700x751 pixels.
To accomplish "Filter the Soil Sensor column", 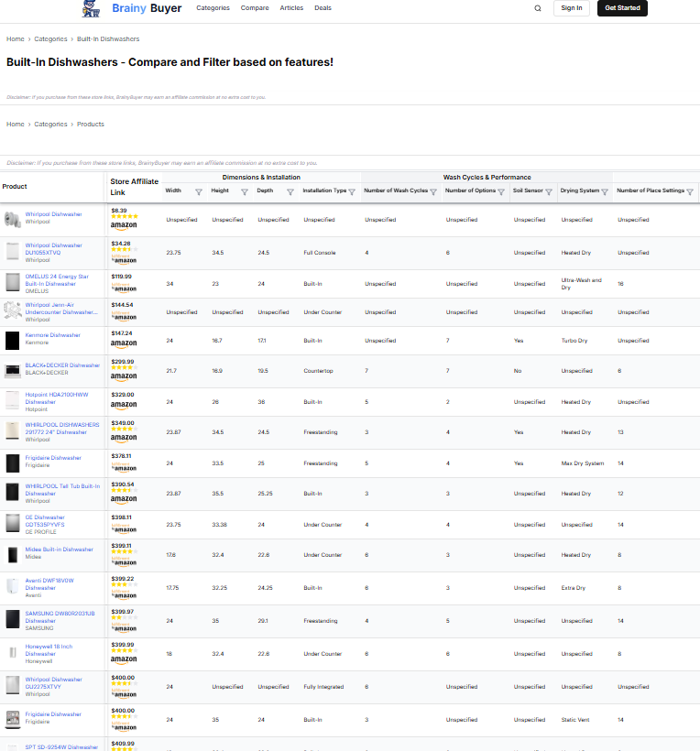I will click(x=549, y=192).
